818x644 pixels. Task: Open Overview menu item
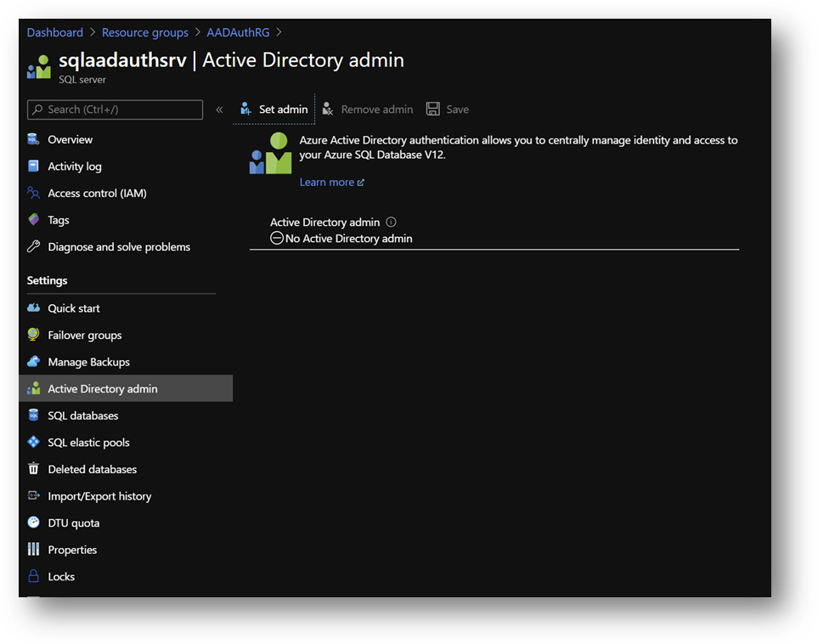click(70, 140)
